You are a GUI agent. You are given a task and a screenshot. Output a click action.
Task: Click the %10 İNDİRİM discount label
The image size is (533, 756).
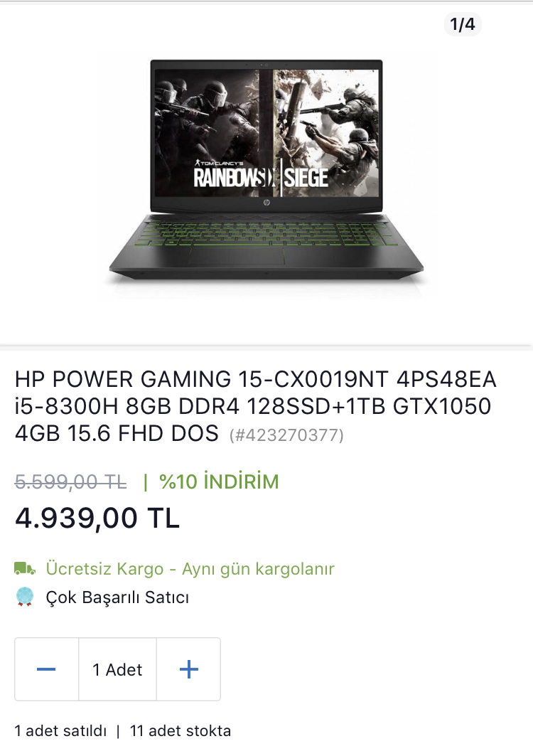tap(220, 481)
